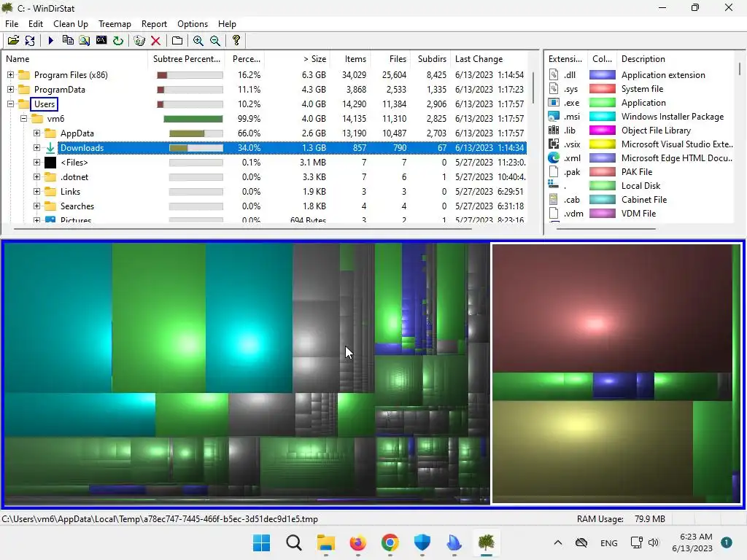
Task: Click the .exe application icon
Action: [x=554, y=102]
